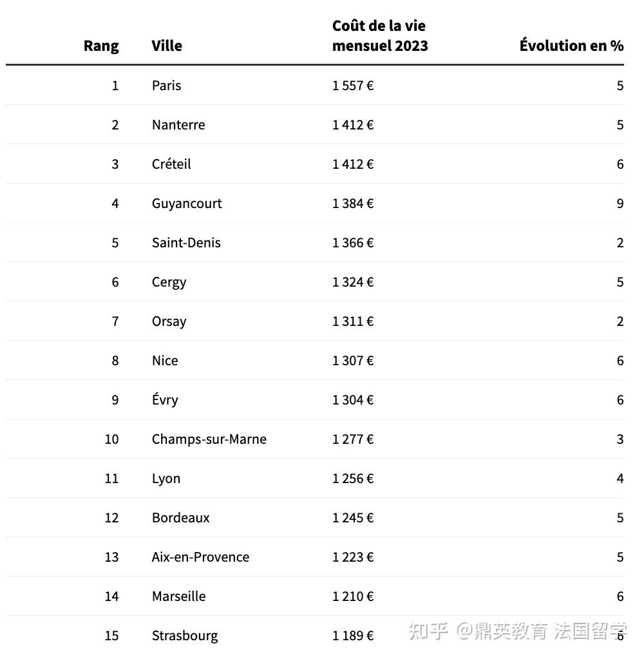The height and width of the screenshot is (657, 644).
Task: Select Orsay in the city list
Action: click(x=169, y=321)
